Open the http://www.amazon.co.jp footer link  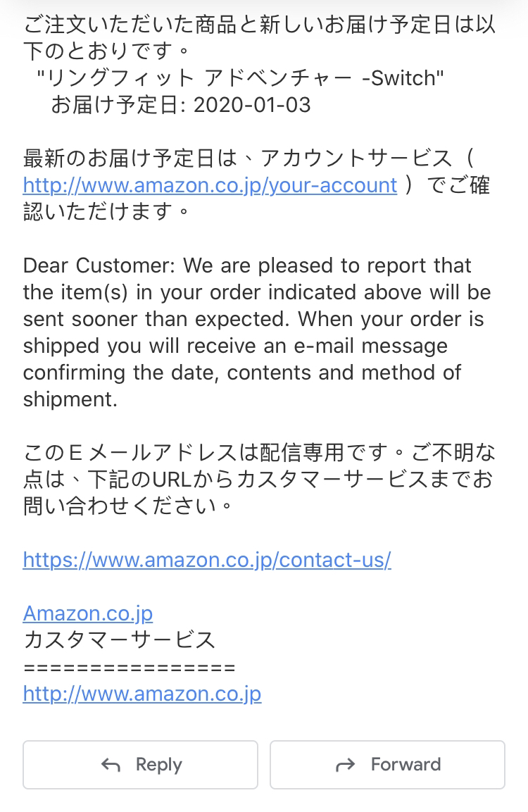pos(142,694)
